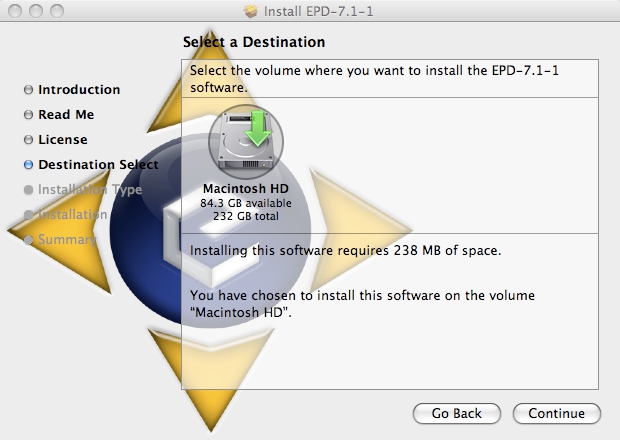Click the "Select a Destination" heading
The image size is (620, 440).
click(254, 42)
